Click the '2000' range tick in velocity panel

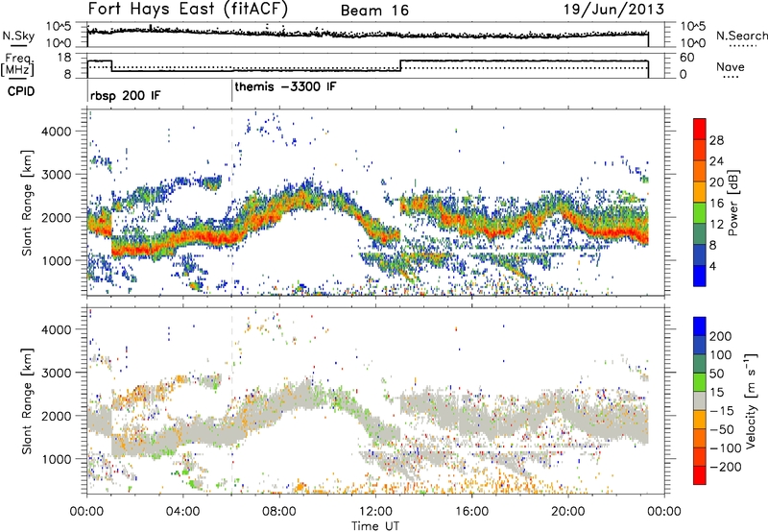point(56,416)
